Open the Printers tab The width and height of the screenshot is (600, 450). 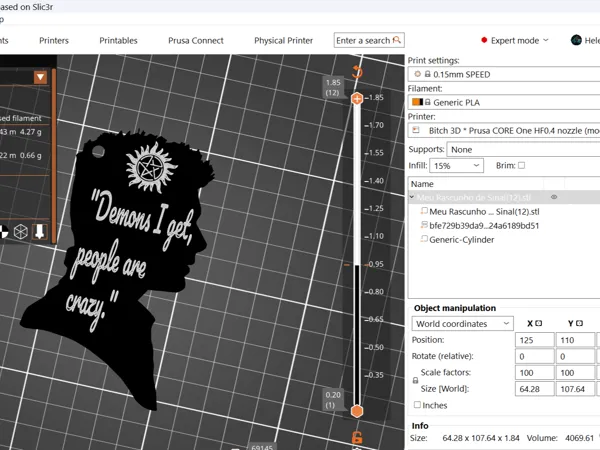tap(54, 41)
